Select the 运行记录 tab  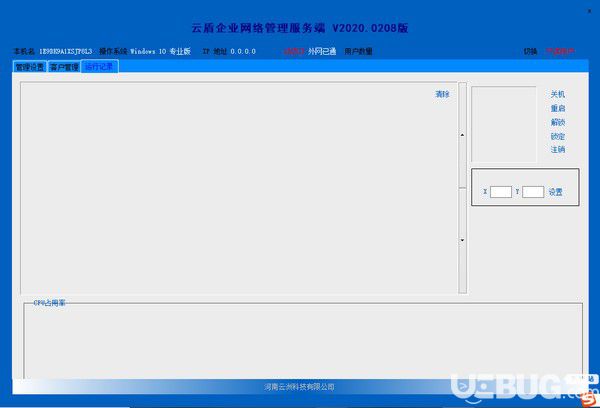coord(99,67)
